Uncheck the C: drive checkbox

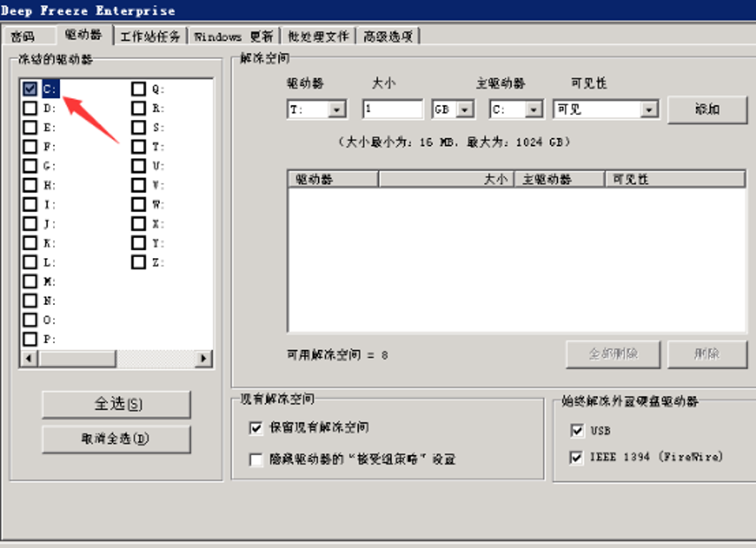[x=30, y=88]
